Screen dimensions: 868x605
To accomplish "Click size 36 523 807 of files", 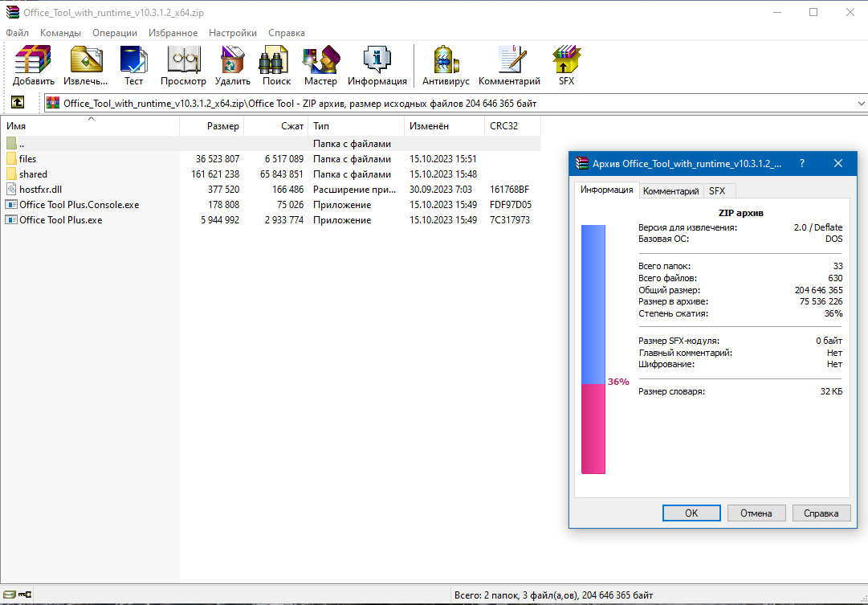I will coord(218,159).
